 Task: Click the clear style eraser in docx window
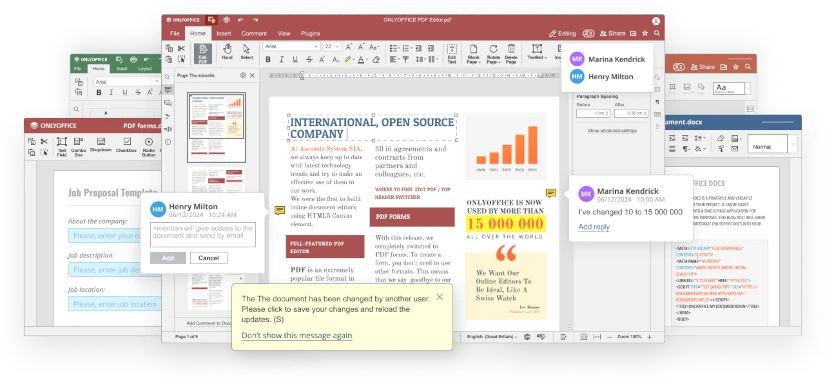[720, 138]
